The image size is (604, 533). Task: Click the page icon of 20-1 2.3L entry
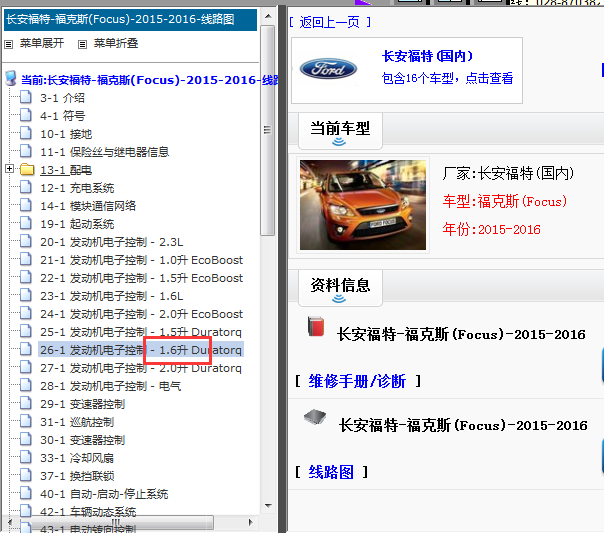26,241
